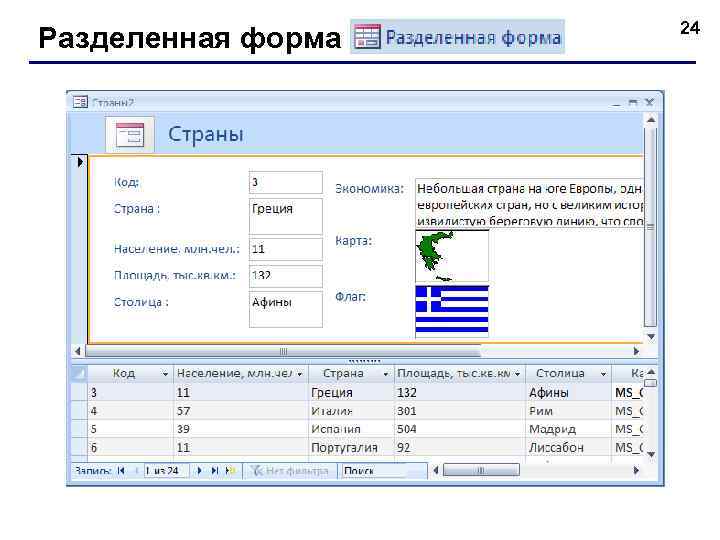Click the Население field showing 11

pos(286,249)
